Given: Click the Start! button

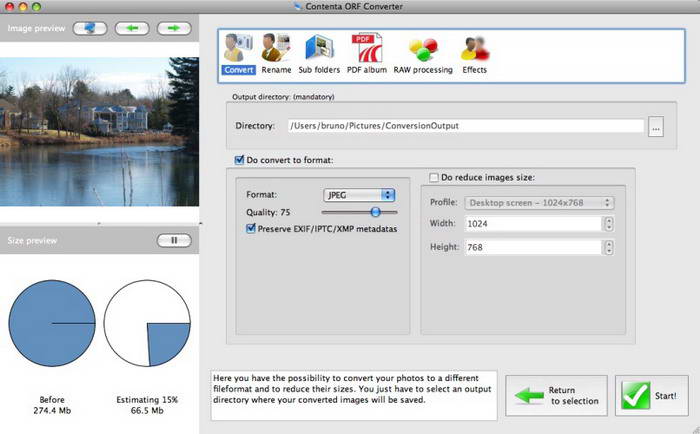Looking at the screenshot, I should tap(652, 396).
